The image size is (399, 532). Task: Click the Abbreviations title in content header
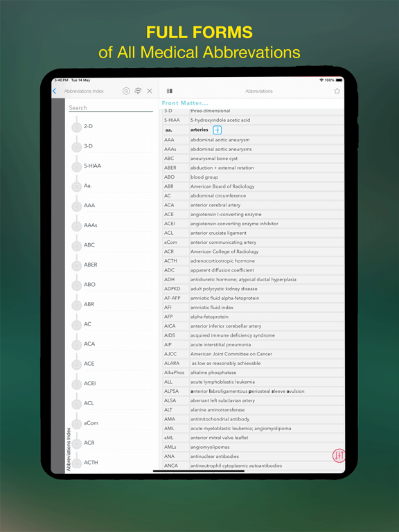pyautogui.click(x=259, y=91)
